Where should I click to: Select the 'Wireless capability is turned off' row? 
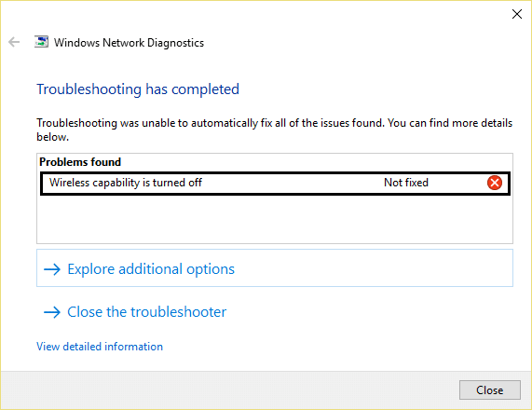coord(275,184)
